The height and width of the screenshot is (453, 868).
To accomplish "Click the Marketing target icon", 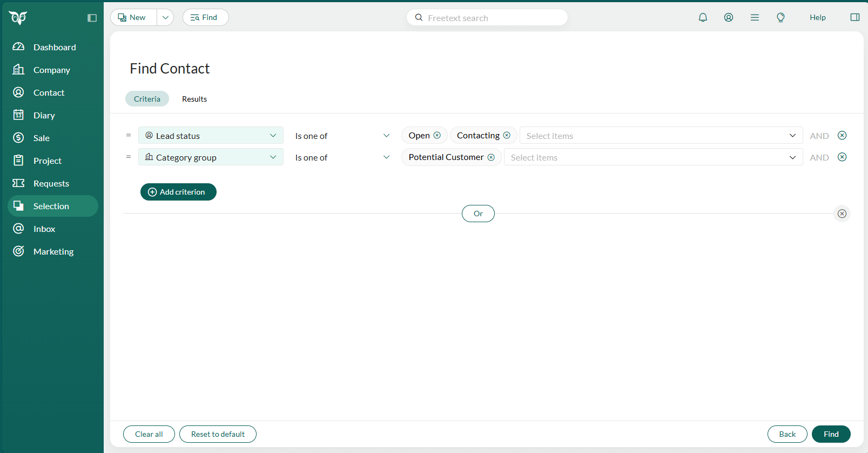I will coord(18,251).
